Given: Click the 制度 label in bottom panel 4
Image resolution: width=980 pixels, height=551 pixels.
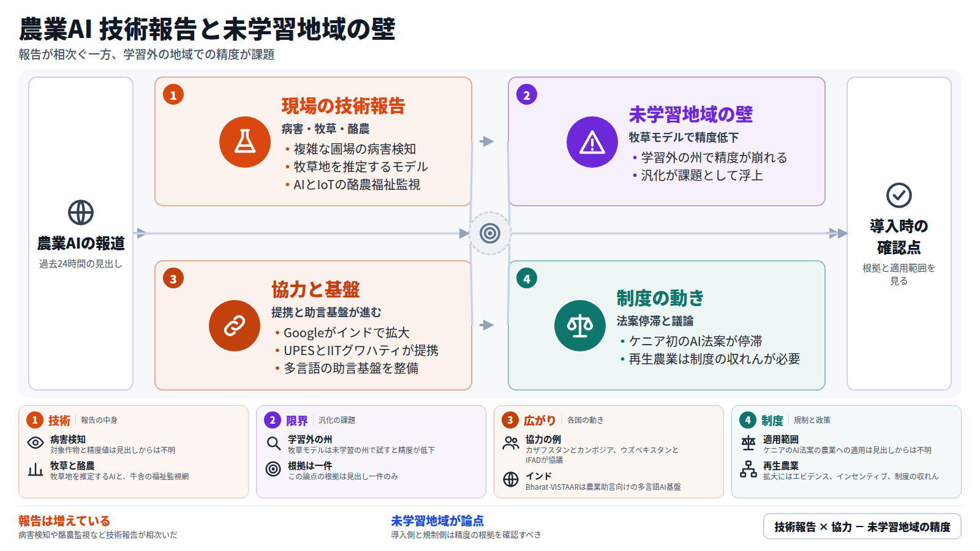Looking at the screenshot, I should coord(772,420).
